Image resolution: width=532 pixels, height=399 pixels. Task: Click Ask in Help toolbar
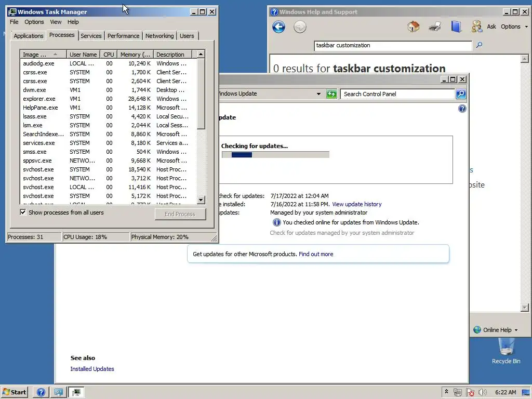(x=491, y=26)
